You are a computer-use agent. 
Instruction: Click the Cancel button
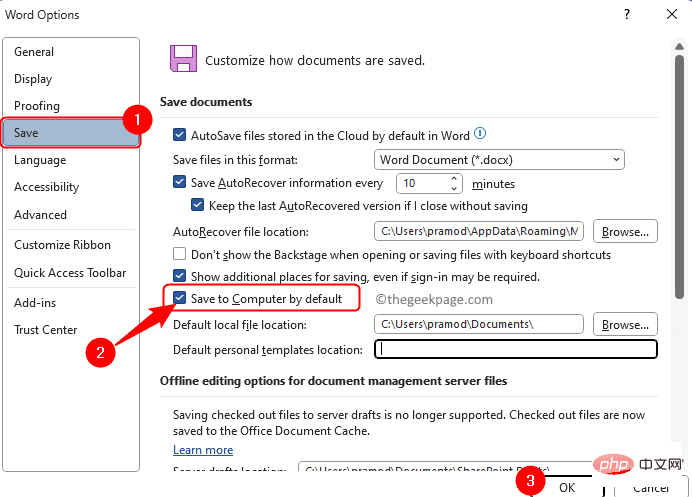pos(651,487)
